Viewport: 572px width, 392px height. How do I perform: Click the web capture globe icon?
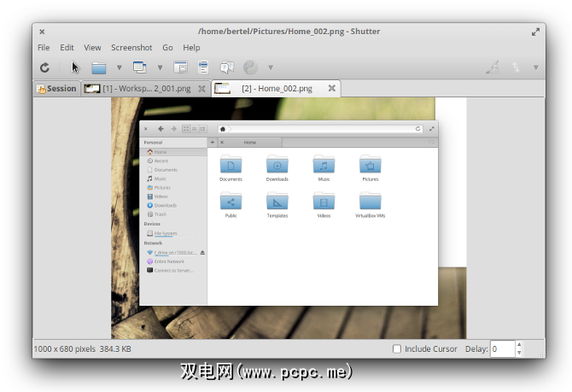tap(250, 67)
